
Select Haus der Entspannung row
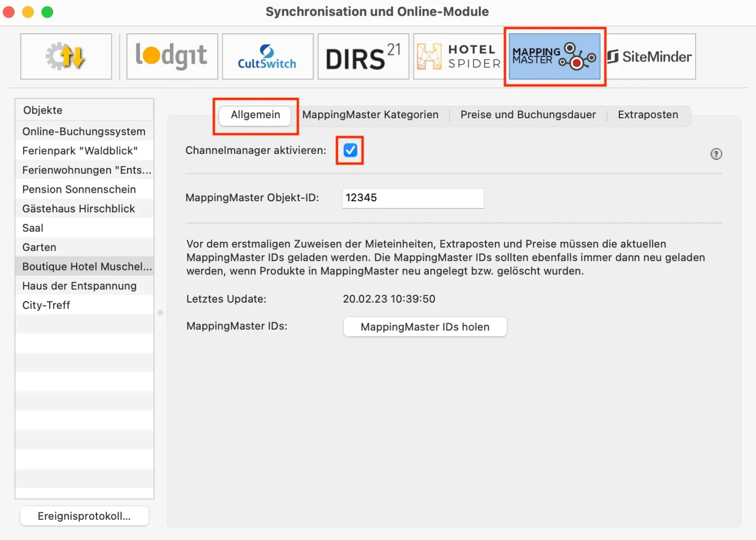click(85, 286)
